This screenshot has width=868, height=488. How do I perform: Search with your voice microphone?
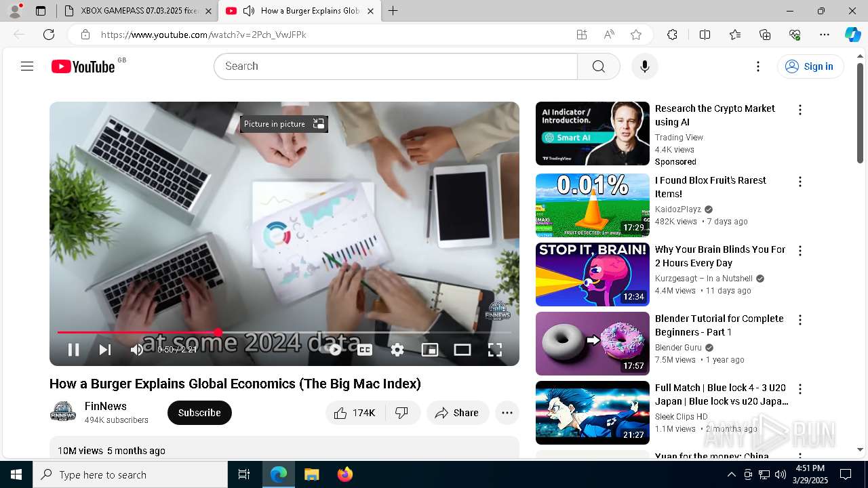point(644,66)
